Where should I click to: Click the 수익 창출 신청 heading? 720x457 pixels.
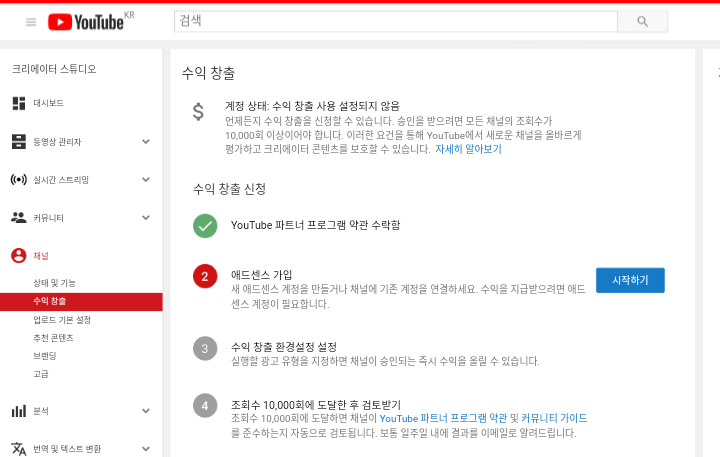coord(230,189)
